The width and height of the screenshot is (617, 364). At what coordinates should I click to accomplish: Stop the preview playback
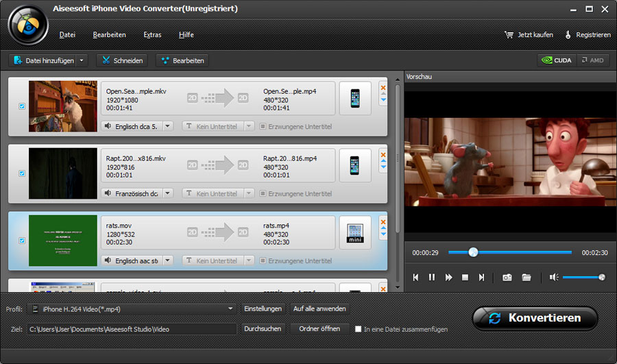[465, 278]
